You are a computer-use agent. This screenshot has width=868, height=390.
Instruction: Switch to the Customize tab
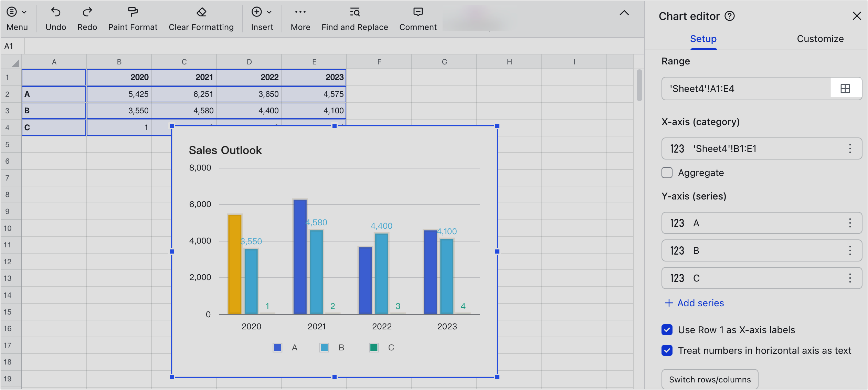tap(820, 39)
